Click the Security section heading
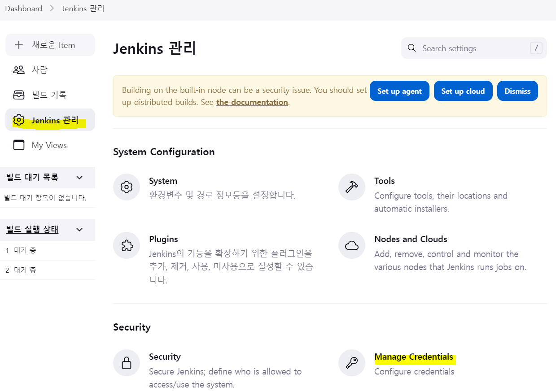The image size is (556, 392). coord(132,327)
